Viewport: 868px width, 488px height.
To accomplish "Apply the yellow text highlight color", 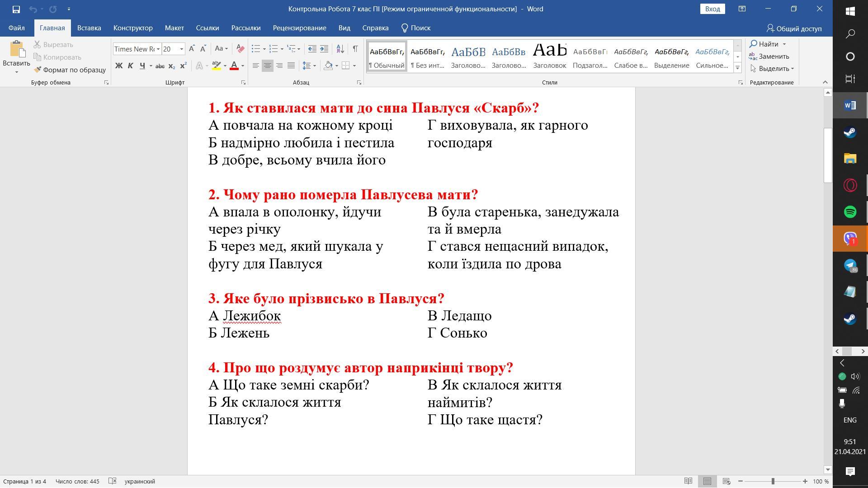I will coord(217,66).
